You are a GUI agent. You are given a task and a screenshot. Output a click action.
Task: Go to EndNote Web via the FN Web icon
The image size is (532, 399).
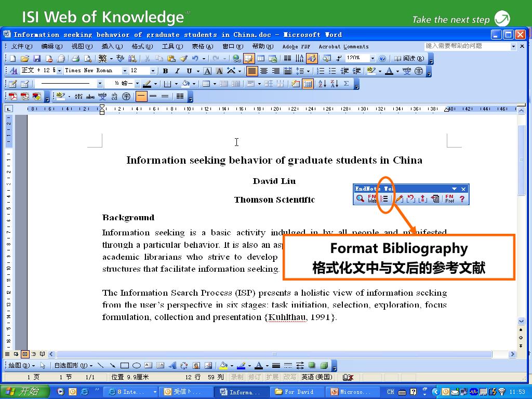(372, 198)
